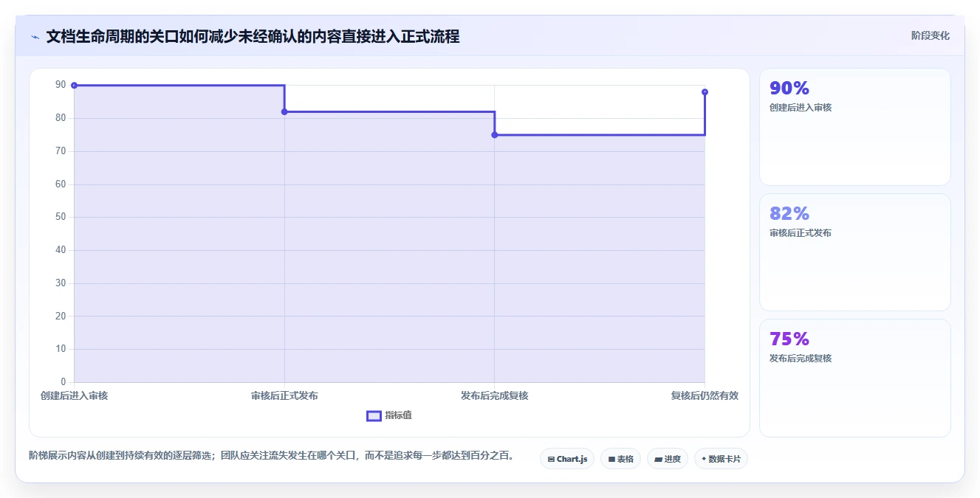Click the x-axis label 创建后进入审核
This screenshot has height=498, width=980.
[x=74, y=395]
